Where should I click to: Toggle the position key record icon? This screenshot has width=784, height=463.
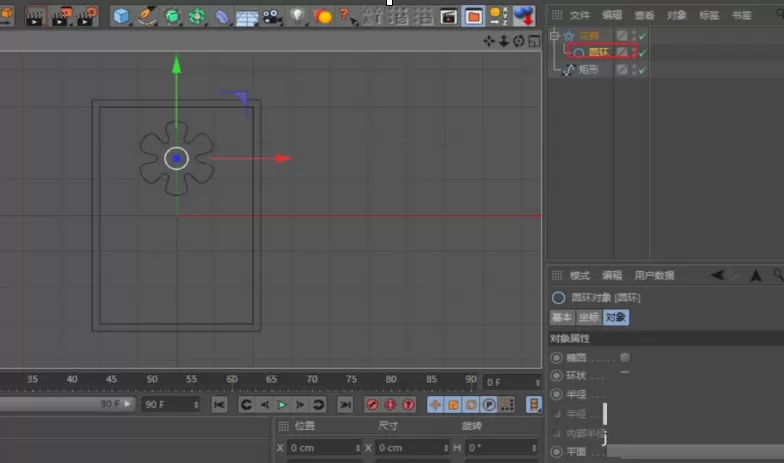click(435, 404)
